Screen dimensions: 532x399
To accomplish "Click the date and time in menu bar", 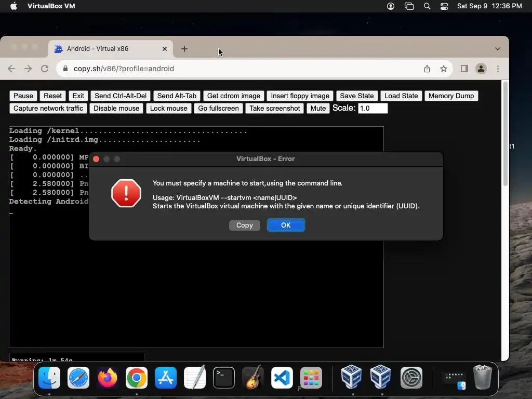I will coord(489,6).
